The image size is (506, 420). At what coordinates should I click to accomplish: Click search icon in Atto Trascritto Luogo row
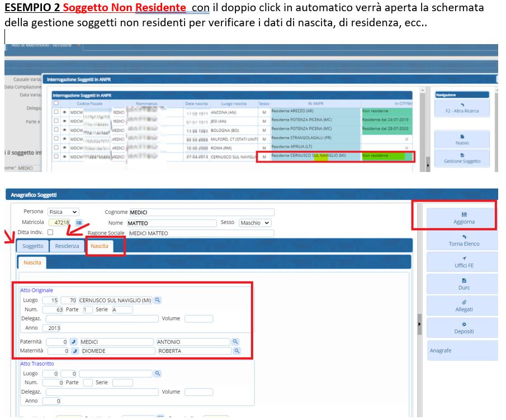click(158, 374)
